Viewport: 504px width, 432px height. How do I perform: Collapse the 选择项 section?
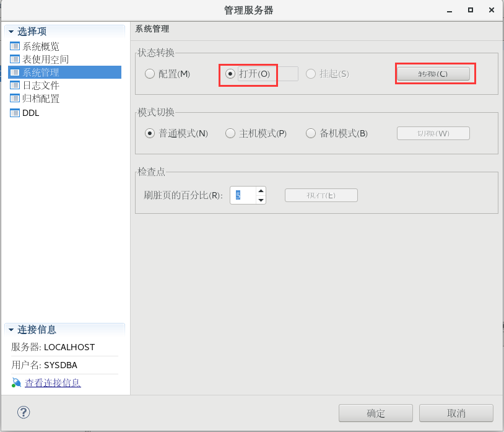point(11,32)
